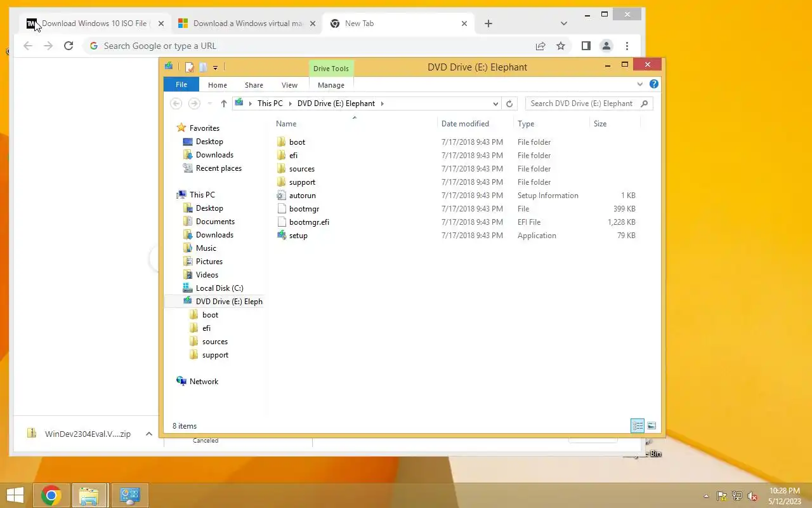812x508 pixels.
Task: Refresh the Explorer address bar
Action: point(509,104)
